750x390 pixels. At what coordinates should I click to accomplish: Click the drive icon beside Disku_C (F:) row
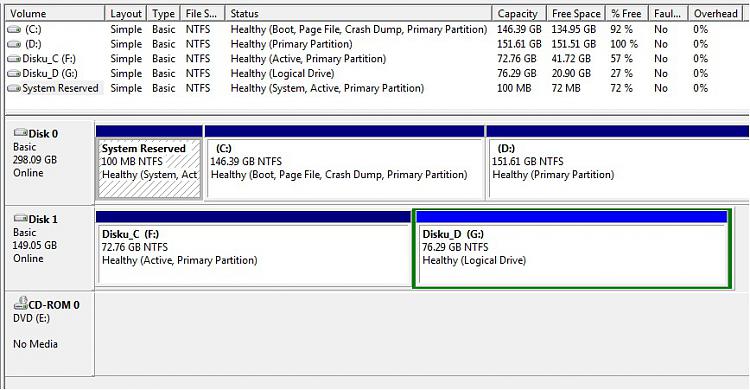pyautogui.click(x=14, y=59)
